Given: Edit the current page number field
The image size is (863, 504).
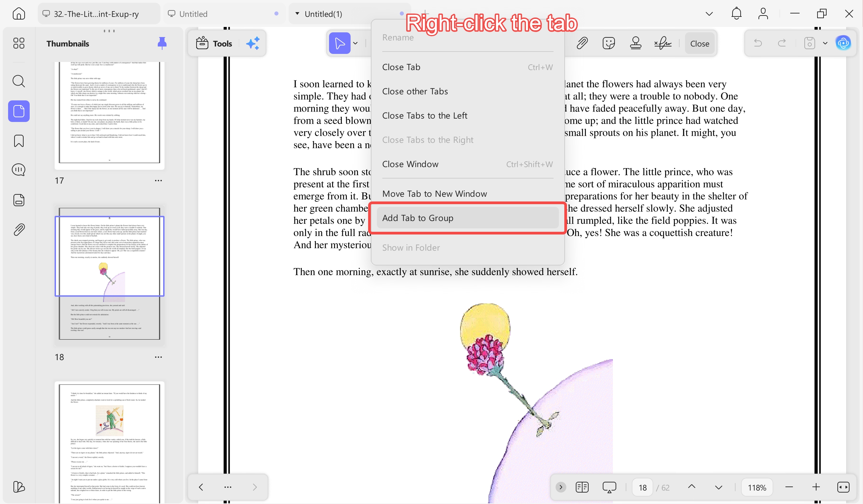Looking at the screenshot, I should (643, 487).
